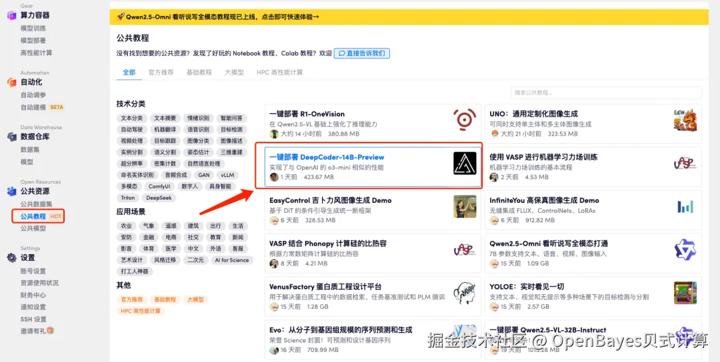Focus the tutorial search input field

(x=606, y=92)
